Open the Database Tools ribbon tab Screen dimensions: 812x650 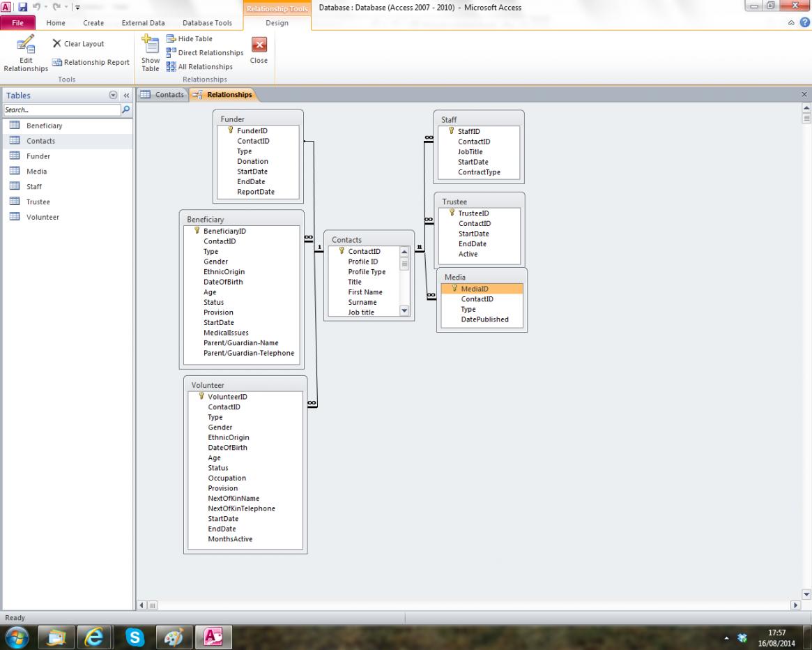coord(207,23)
